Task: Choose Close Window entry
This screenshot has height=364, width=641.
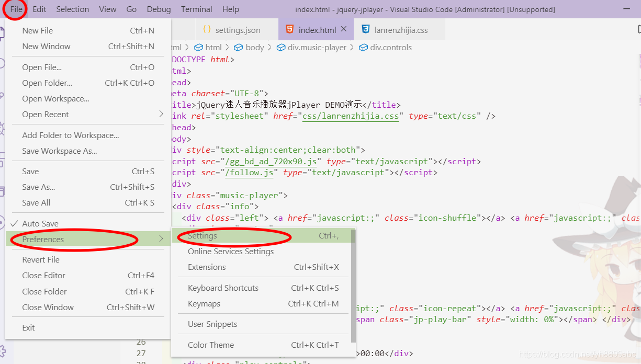Action: pos(88,308)
